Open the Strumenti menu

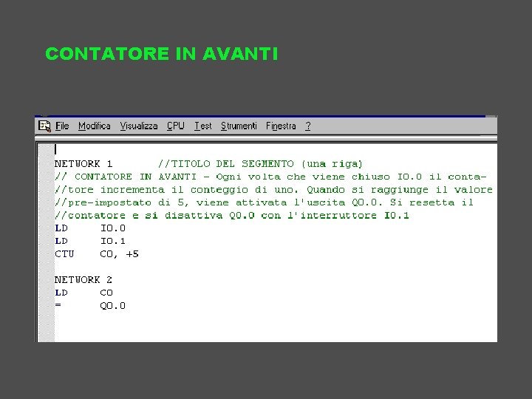point(239,126)
